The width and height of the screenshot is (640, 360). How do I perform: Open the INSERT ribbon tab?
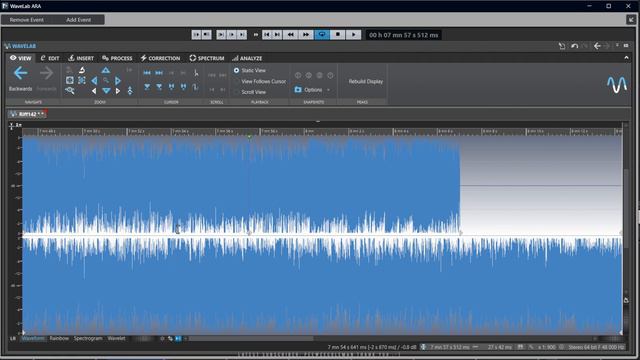click(81, 58)
